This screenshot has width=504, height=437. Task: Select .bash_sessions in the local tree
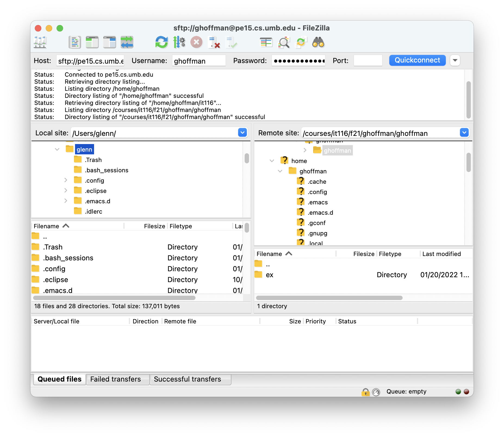coord(106,170)
